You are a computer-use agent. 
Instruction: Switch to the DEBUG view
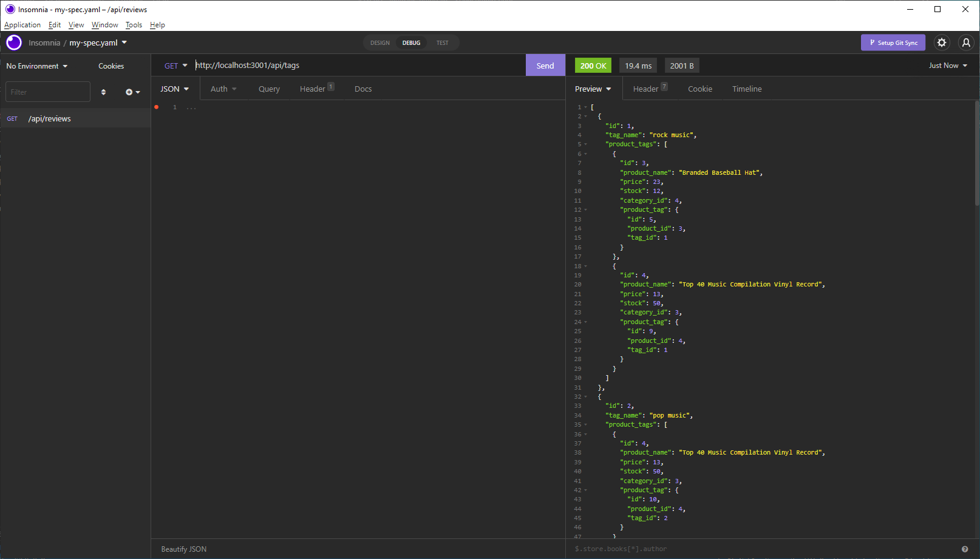pyautogui.click(x=411, y=42)
